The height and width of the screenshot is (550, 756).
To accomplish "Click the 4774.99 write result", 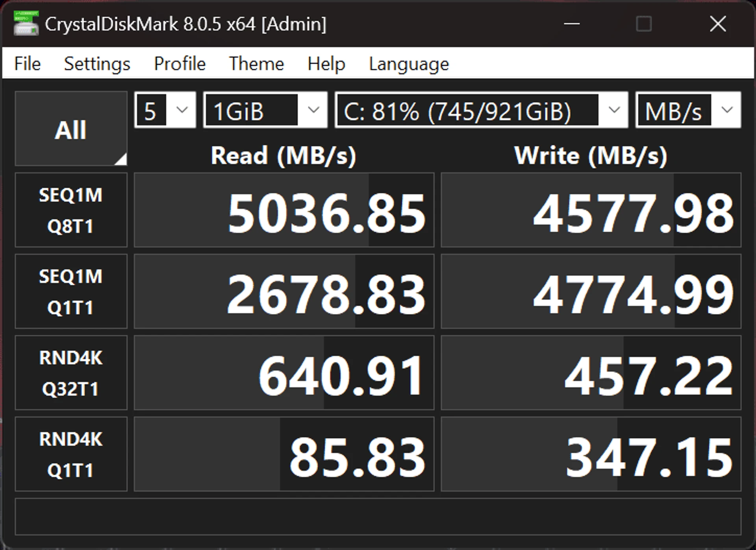I will point(591,292).
